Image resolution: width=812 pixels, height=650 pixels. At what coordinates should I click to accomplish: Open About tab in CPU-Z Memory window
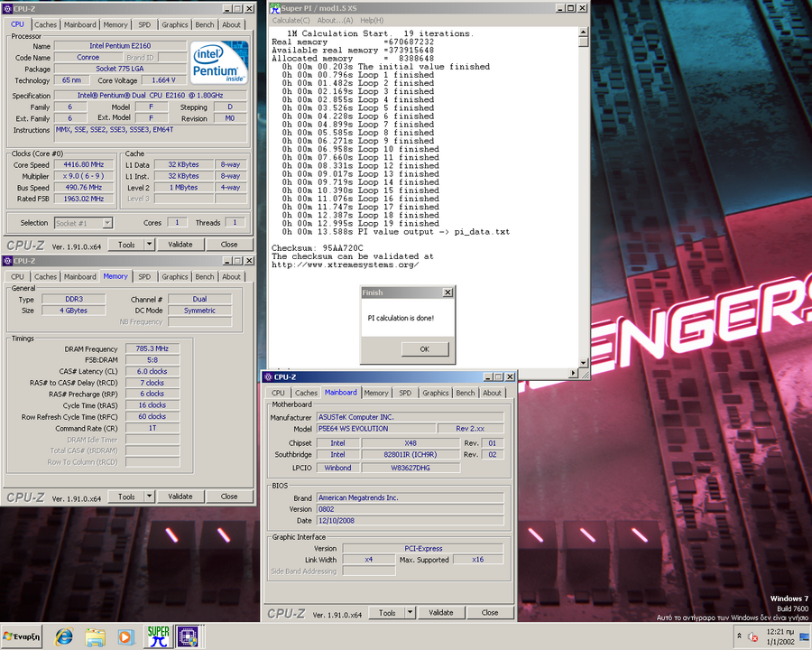[231, 277]
